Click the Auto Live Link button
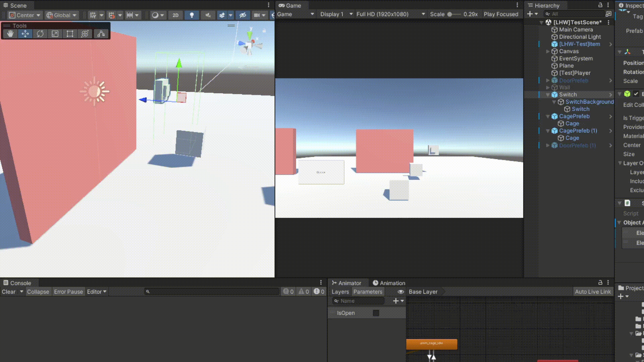The width and height of the screenshot is (644, 362). point(593,292)
